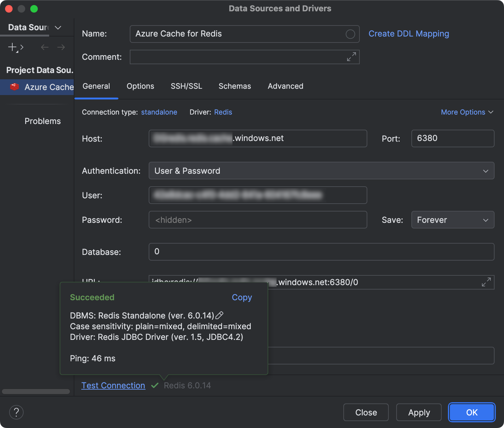Copy the connection success details
504x428 pixels.
click(241, 297)
